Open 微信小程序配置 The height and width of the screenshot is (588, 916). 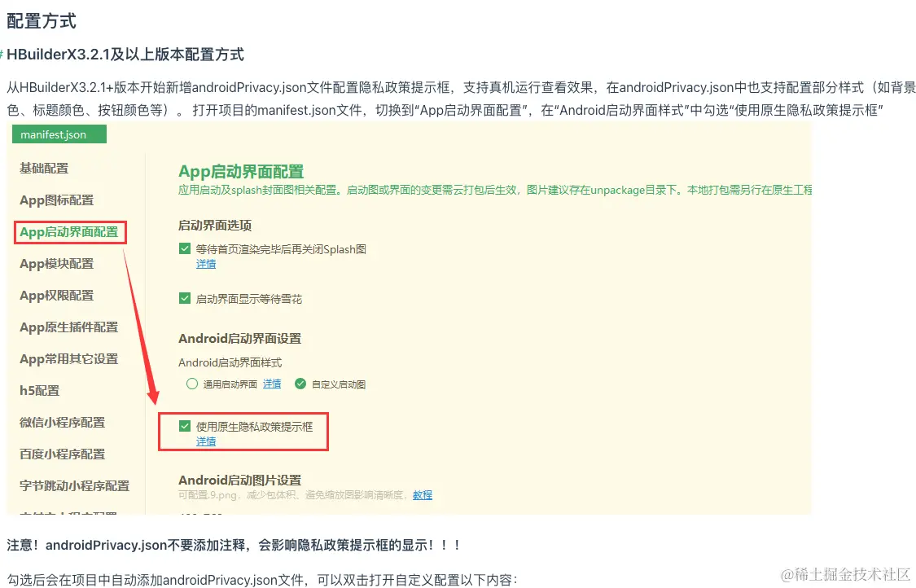(62, 422)
